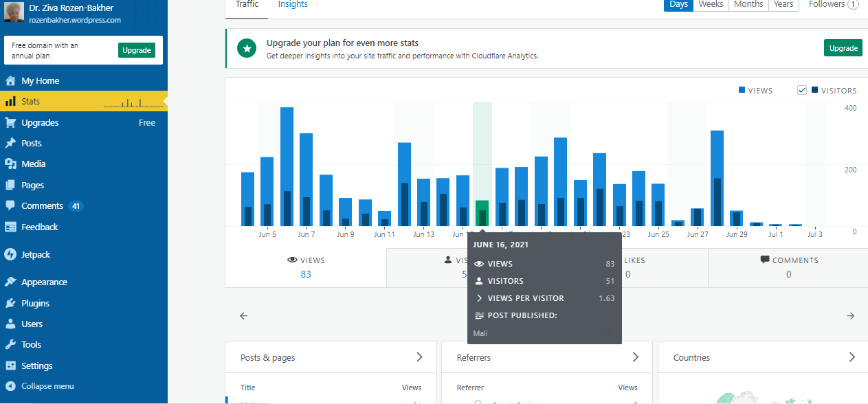Click the Jun 28 views bar
Screen dimensions: 868x404
pyautogui.click(x=717, y=178)
